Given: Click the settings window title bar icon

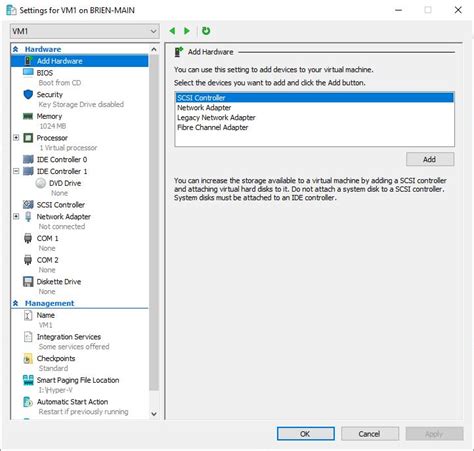Looking at the screenshot, I should [11, 10].
